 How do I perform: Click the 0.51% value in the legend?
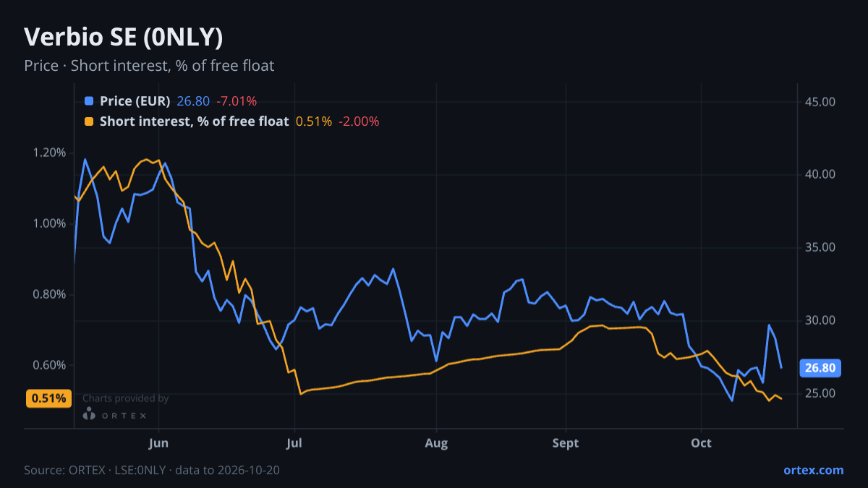(313, 121)
